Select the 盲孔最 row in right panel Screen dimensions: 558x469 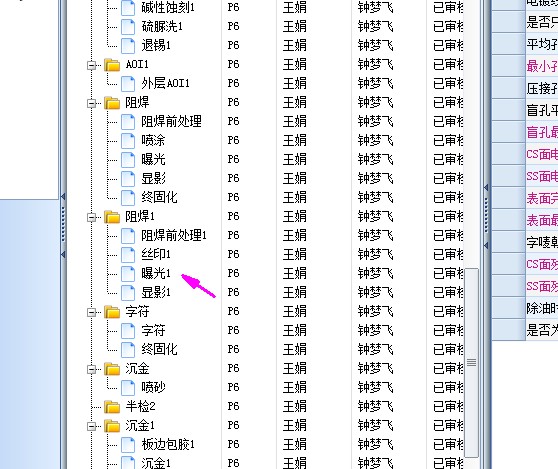pyautogui.click(x=542, y=132)
